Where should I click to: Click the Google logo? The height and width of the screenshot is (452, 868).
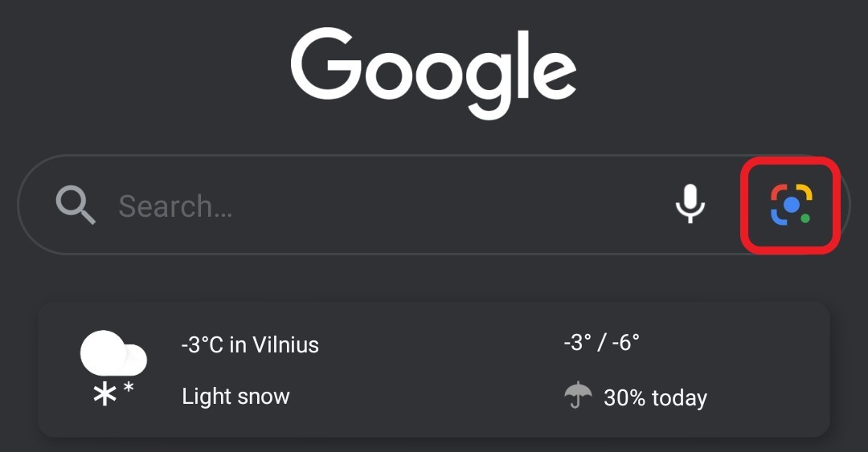[x=433, y=74]
